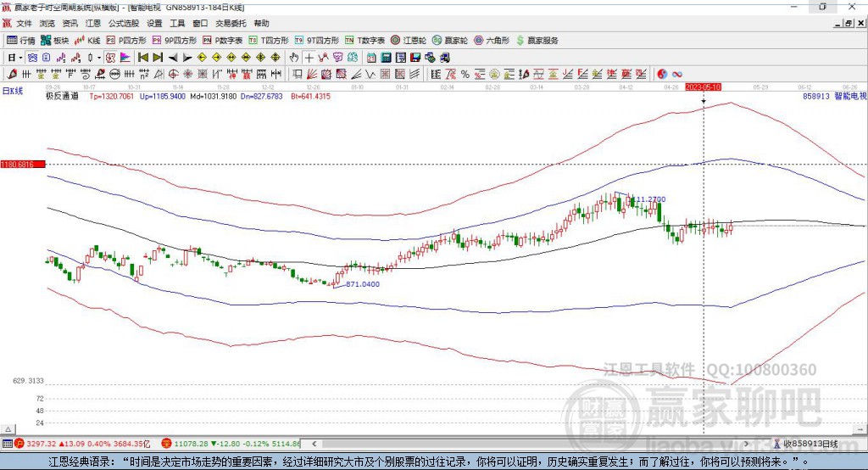Click the up triangle at bottom-left corner
Image resolution: width=868 pixels, height=470 pixels.
coord(8,429)
